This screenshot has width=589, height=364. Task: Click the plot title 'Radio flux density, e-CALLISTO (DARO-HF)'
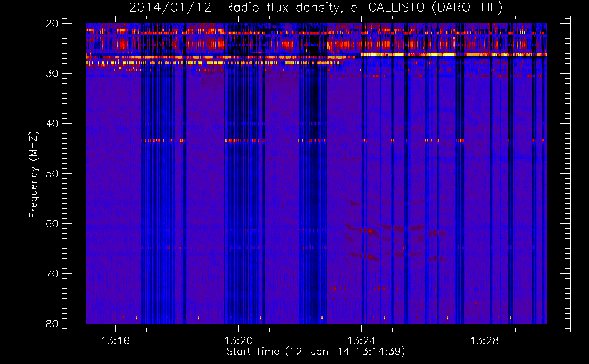tap(363, 8)
